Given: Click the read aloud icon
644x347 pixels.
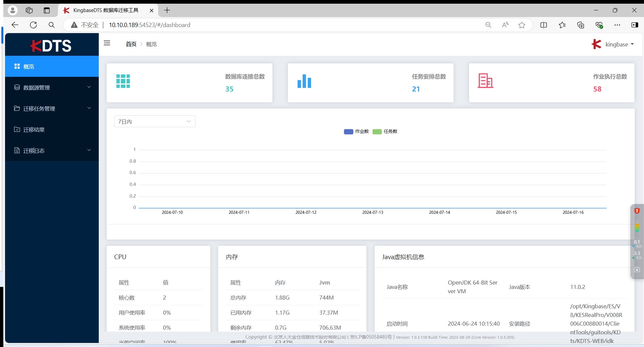Looking at the screenshot, I should click(505, 25).
